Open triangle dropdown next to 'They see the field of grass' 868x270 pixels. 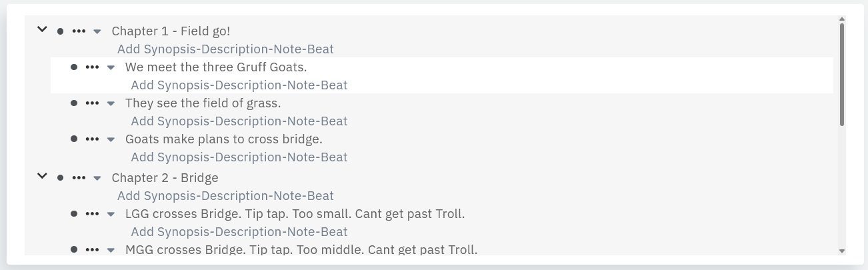[x=111, y=104]
